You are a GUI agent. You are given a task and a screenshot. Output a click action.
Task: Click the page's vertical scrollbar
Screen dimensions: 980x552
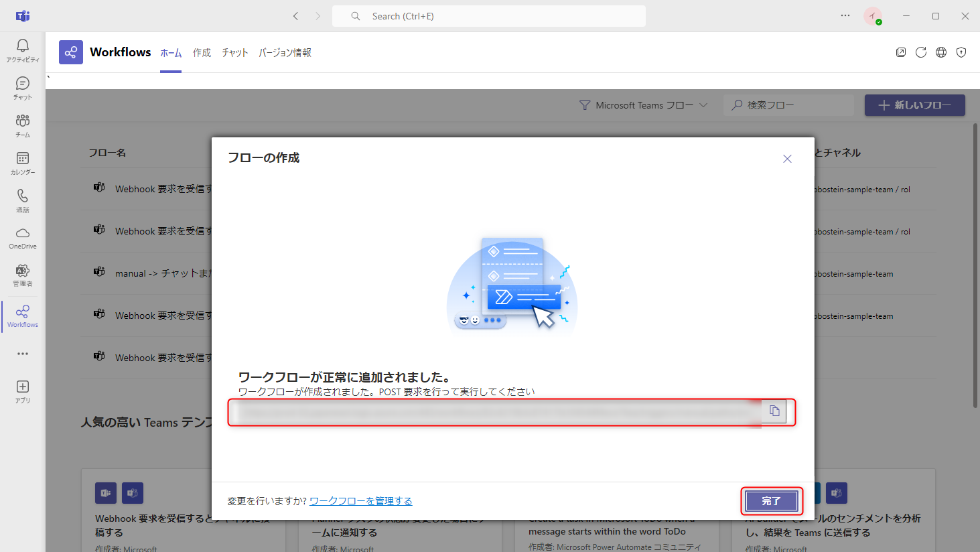975,265
